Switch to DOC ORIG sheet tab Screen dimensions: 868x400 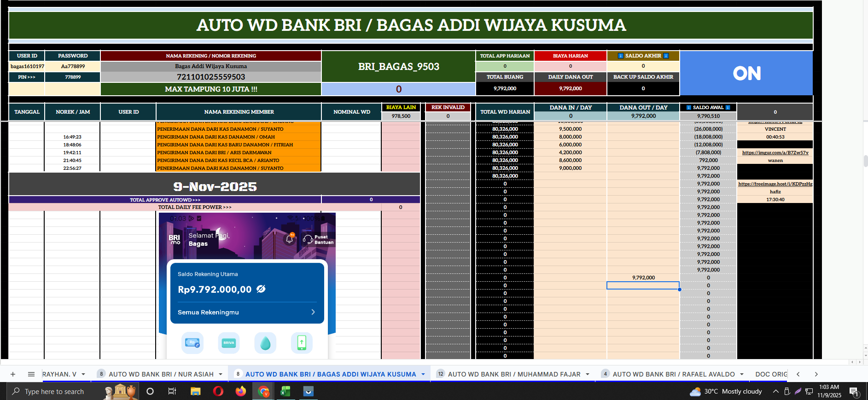click(771, 374)
